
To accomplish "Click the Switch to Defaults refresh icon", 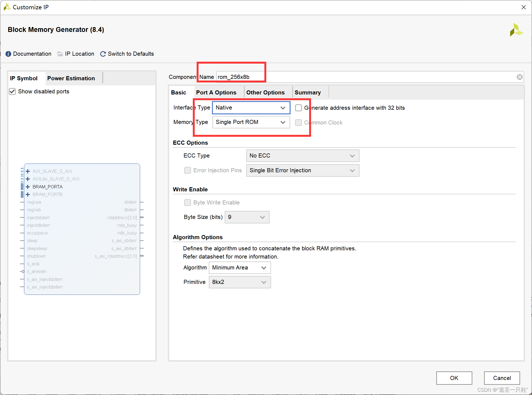I will pos(103,54).
